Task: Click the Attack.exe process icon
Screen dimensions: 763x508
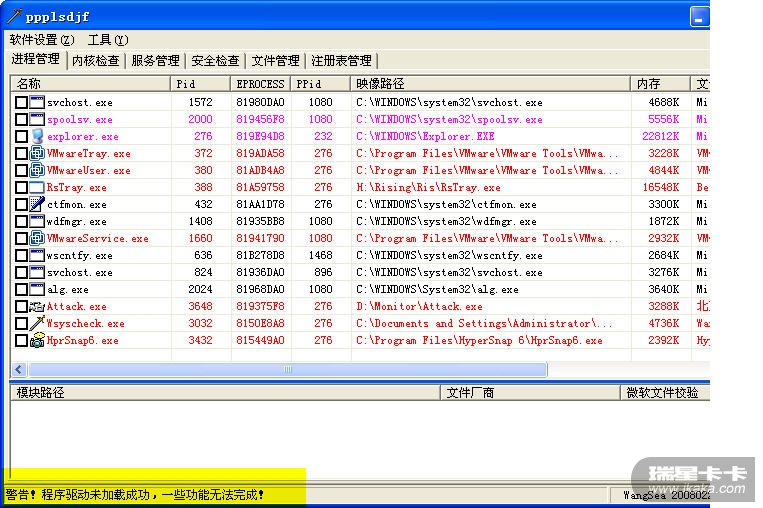Action: point(37,307)
